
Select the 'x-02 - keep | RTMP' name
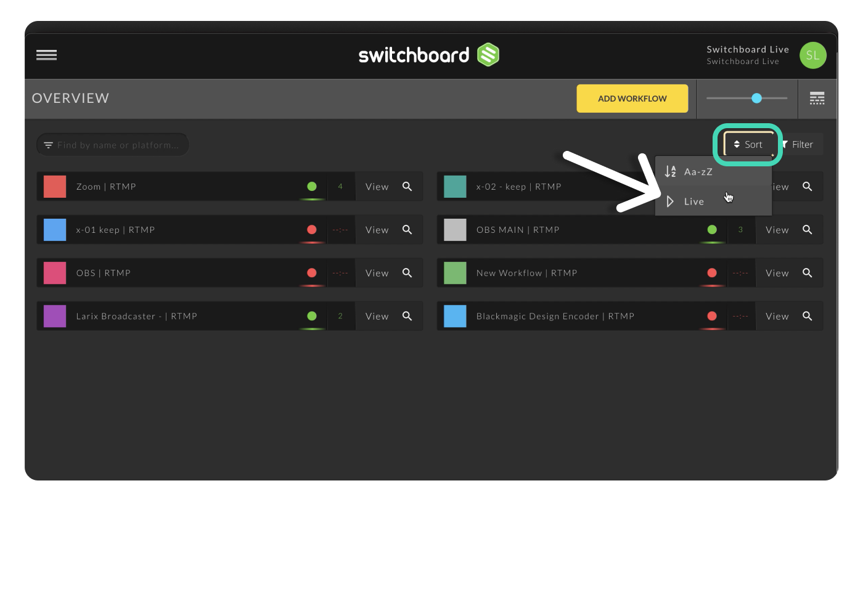[519, 187]
